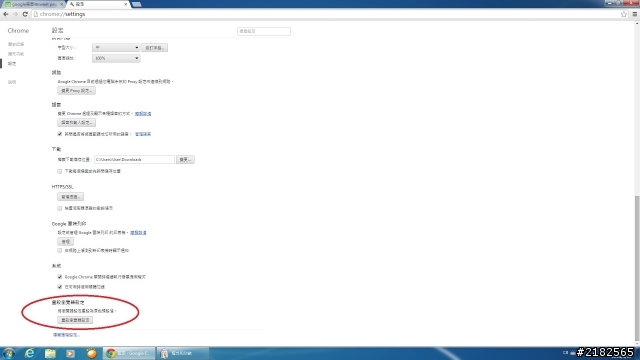Select the Settings item in Chrome sidebar
The width and height of the screenshot is (640, 360).
12,64
